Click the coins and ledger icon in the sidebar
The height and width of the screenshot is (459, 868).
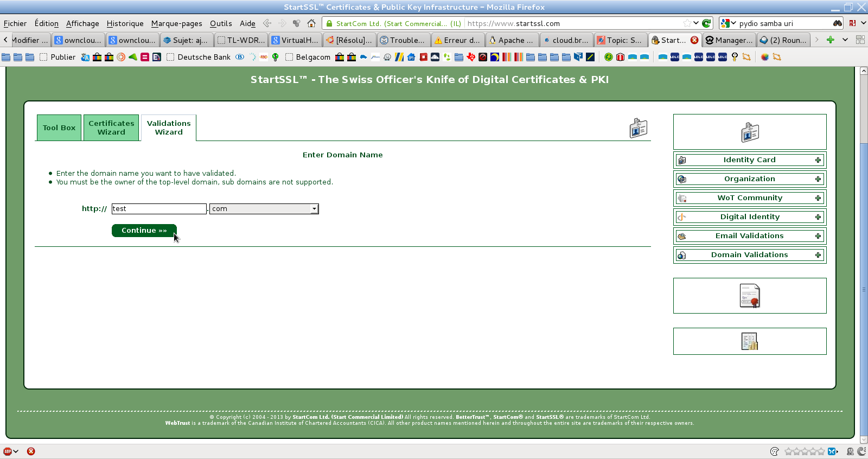click(x=750, y=341)
